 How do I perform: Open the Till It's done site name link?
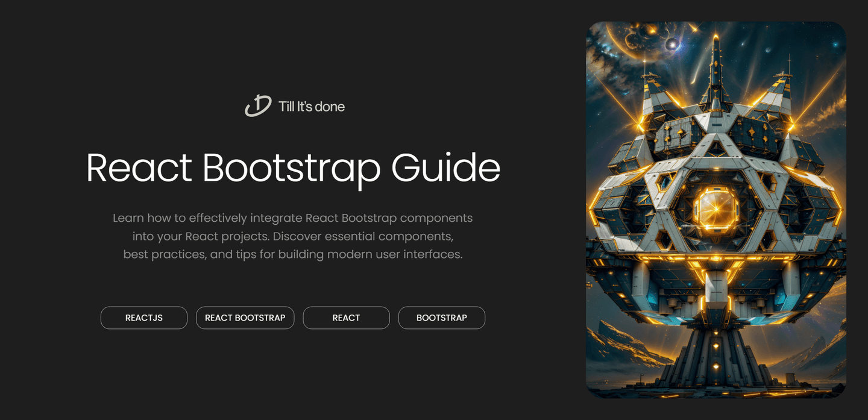[x=312, y=107]
